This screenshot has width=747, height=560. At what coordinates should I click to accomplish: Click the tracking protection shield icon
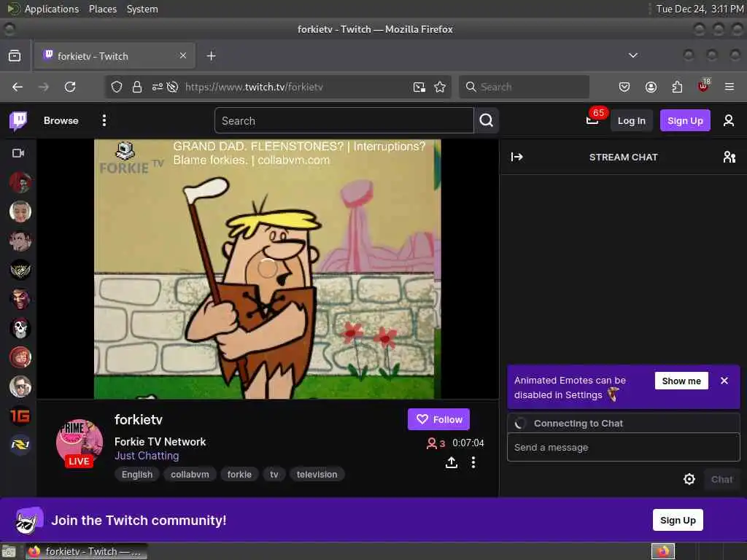tap(116, 87)
